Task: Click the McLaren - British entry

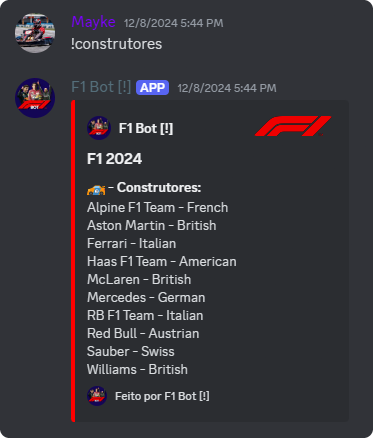Action: tap(139, 279)
